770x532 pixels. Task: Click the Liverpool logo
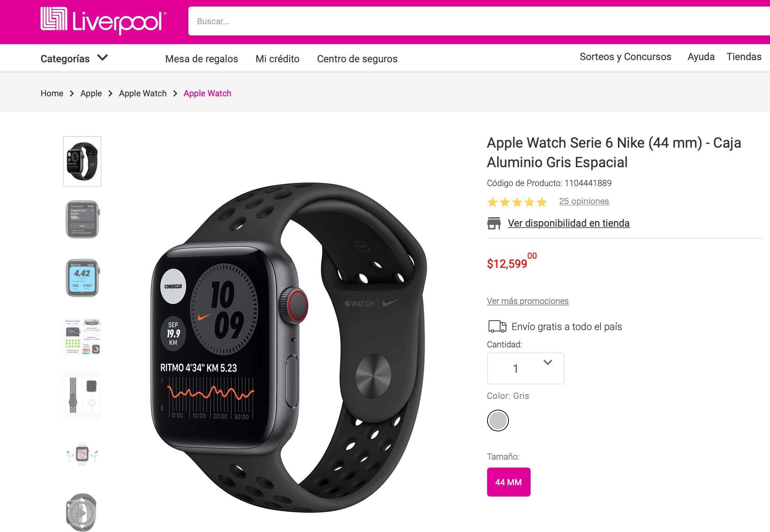coord(104,21)
